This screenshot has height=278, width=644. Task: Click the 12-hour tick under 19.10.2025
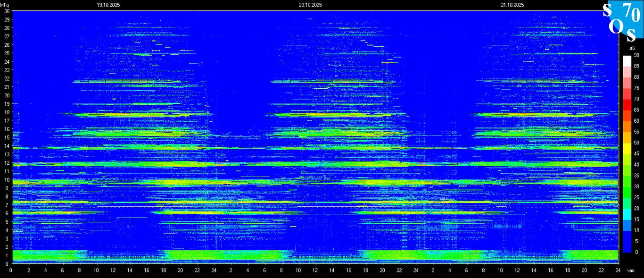coord(113,270)
